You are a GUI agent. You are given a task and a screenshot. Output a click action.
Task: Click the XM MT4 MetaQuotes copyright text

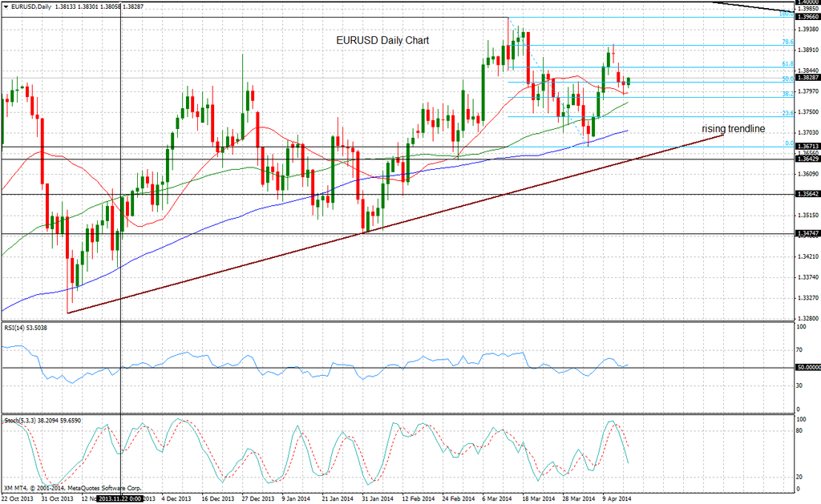pyautogui.click(x=72, y=487)
